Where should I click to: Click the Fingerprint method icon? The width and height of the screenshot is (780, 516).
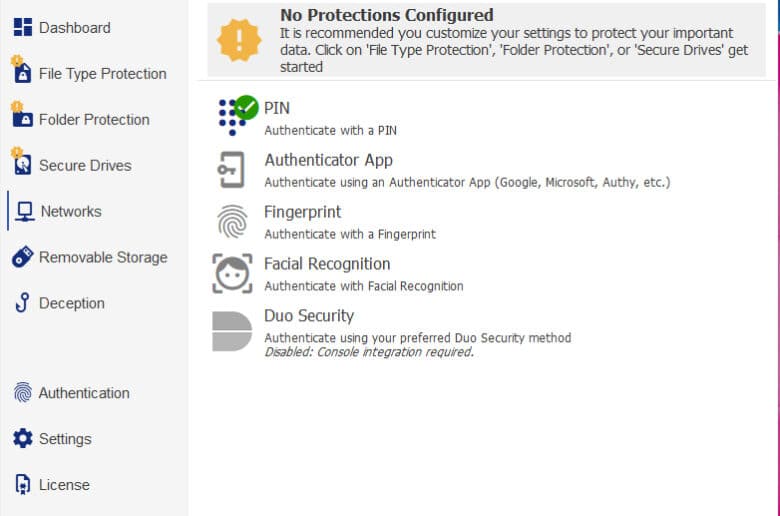click(232, 221)
